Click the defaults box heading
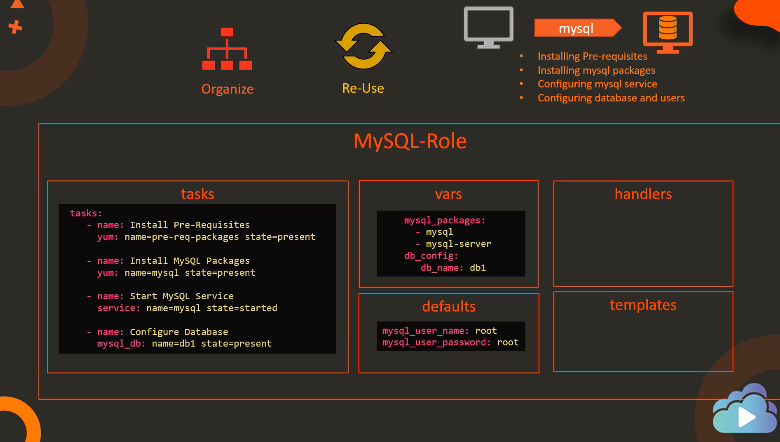The height and width of the screenshot is (442, 780). click(x=449, y=306)
